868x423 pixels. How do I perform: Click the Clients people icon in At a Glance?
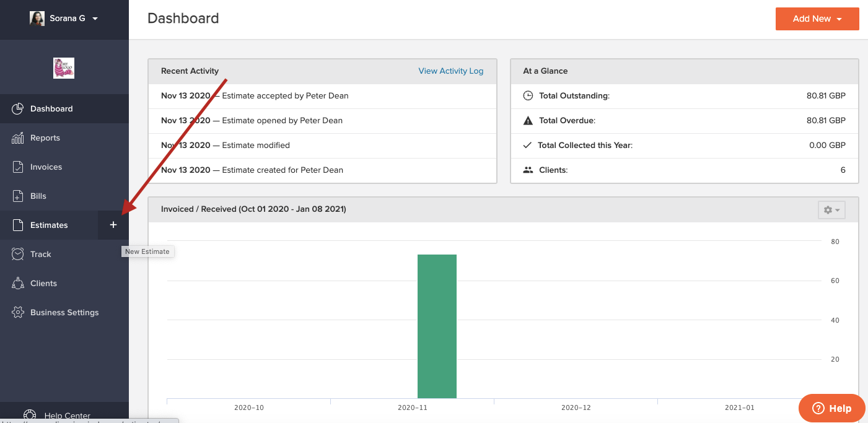(x=528, y=170)
